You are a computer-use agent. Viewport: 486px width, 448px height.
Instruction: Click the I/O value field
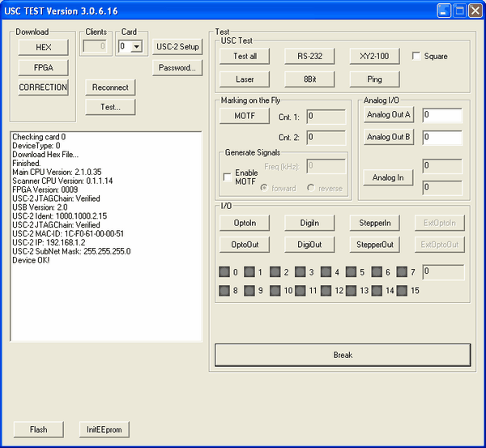444,272
